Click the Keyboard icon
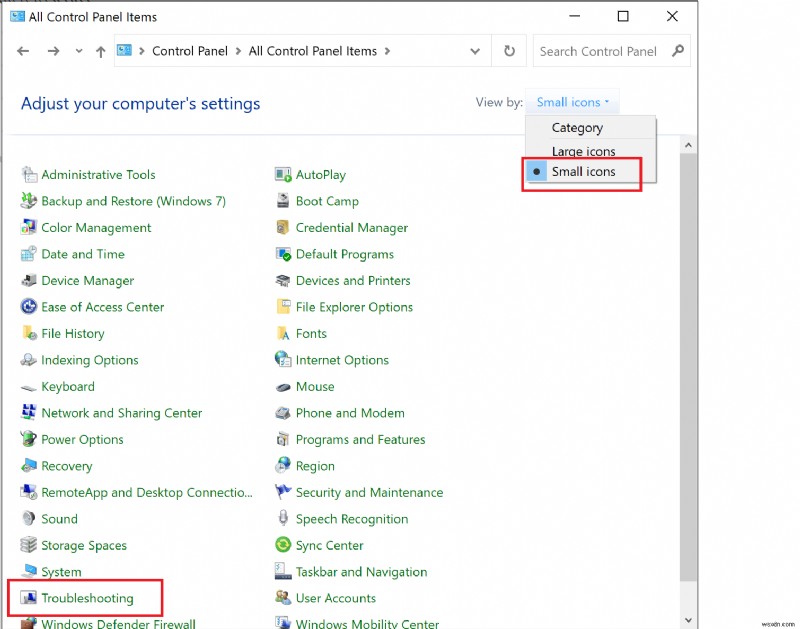 tap(29, 388)
